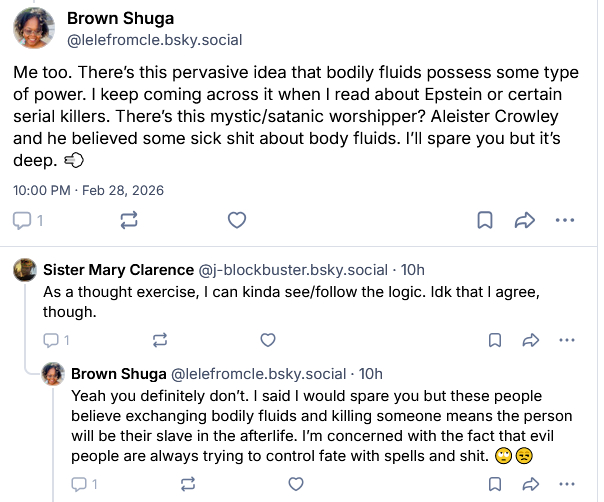Open more options on main post
Image resolution: width=604 pixels, height=502 pixels.
[565, 220]
